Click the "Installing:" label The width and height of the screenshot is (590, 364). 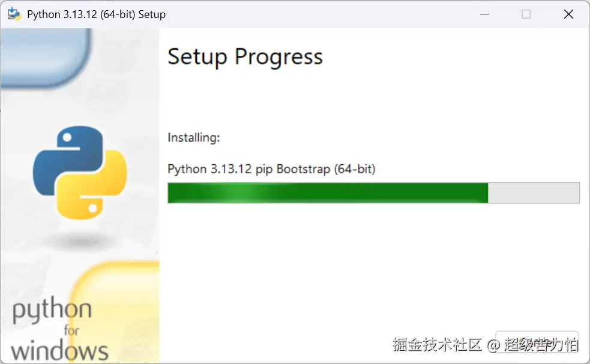pyautogui.click(x=194, y=138)
